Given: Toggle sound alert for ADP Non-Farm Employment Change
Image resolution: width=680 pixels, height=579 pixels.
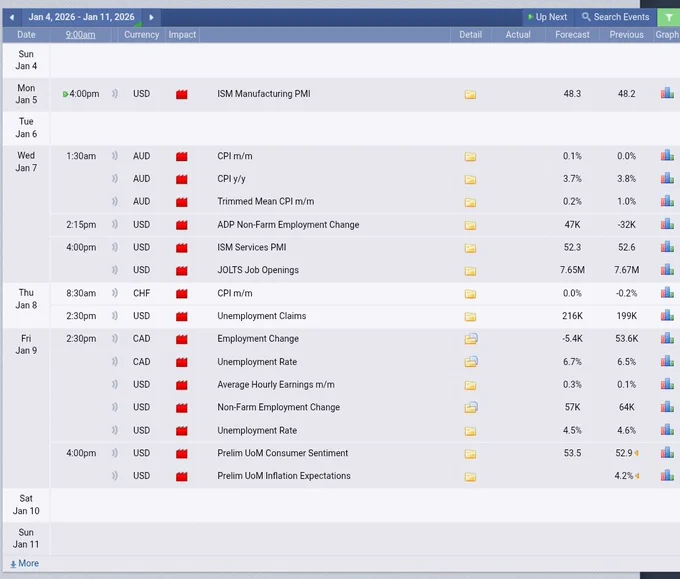Looking at the screenshot, I should (114, 225).
